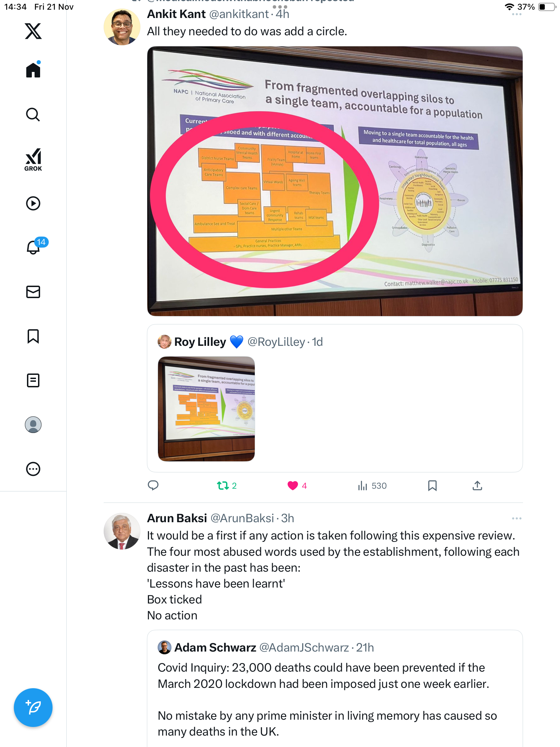This screenshot has width=560, height=747.
Task: Undo repost on Ankit Kant's post
Action: click(227, 486)
